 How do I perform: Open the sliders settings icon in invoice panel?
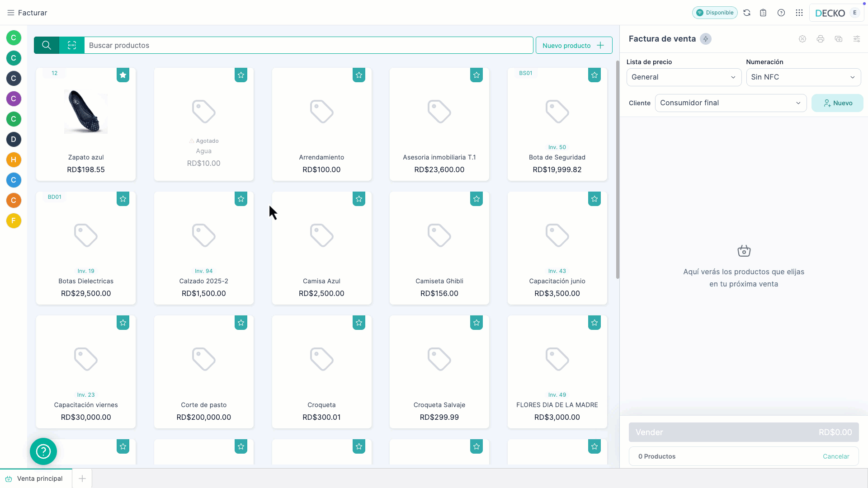857,39
